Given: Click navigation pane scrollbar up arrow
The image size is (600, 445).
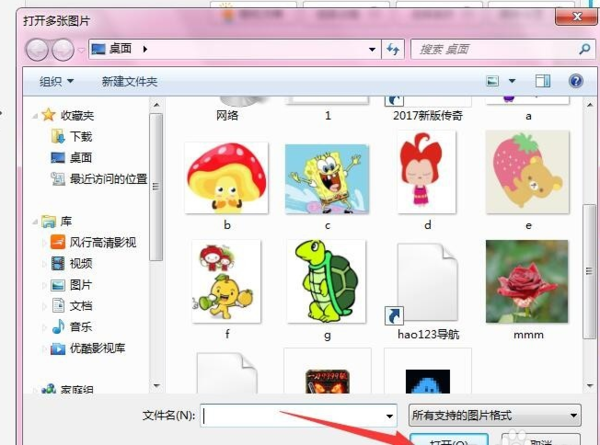Looking at the screenshot, I should [x=156, y=105].
